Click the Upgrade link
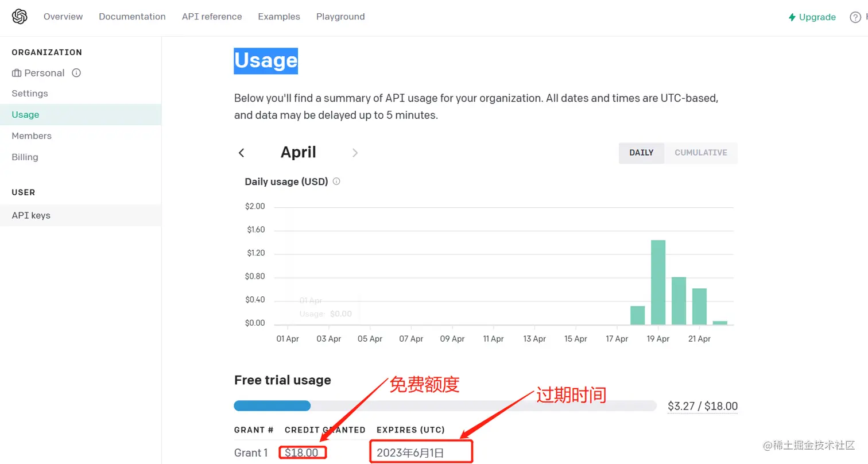868x464 pixels. tap(817, 17)
